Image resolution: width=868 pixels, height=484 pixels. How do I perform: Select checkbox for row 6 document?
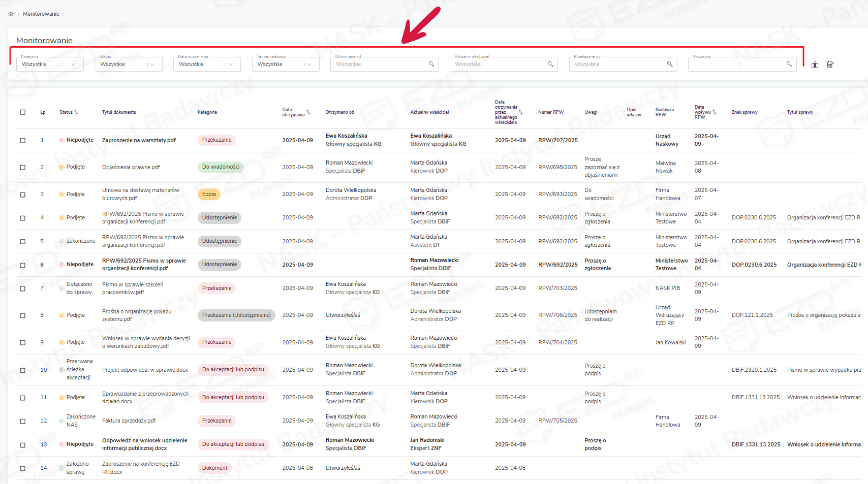tap(22, 265)
